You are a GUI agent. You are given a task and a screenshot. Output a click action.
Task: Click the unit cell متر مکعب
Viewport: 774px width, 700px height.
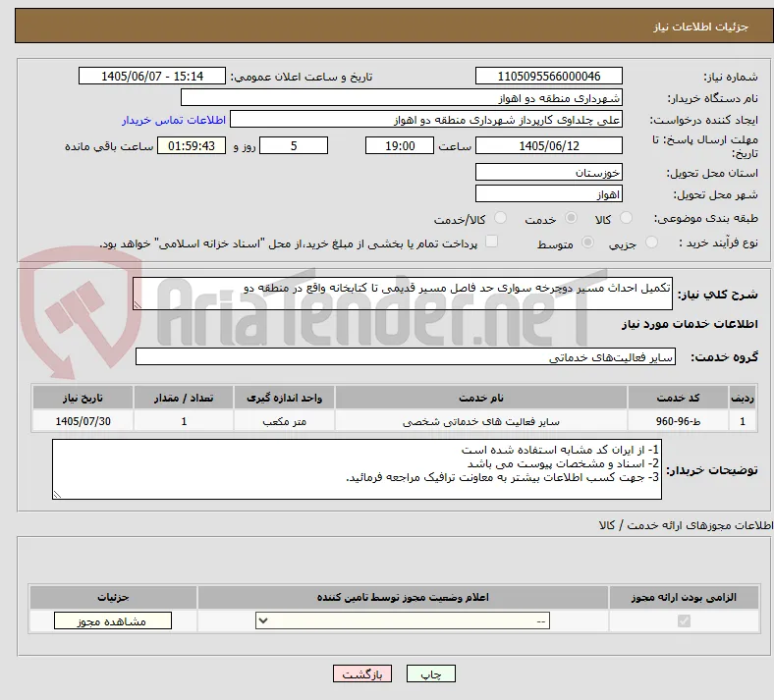coord(284,421)
